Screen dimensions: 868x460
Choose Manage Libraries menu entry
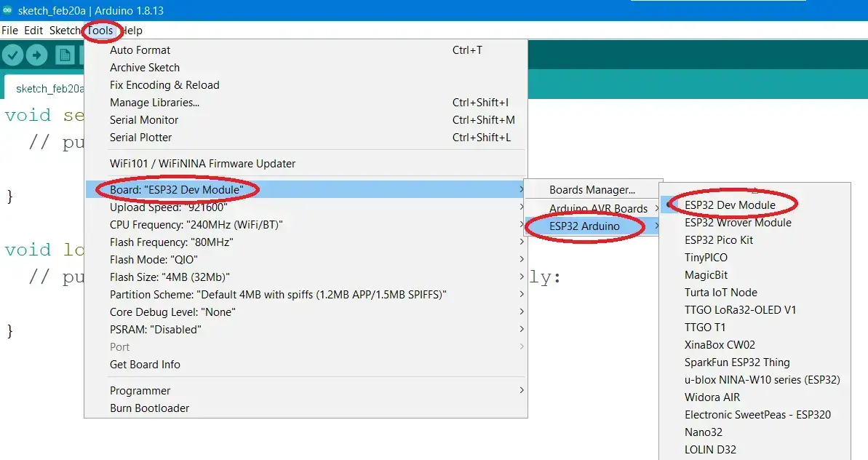(154, 103)
